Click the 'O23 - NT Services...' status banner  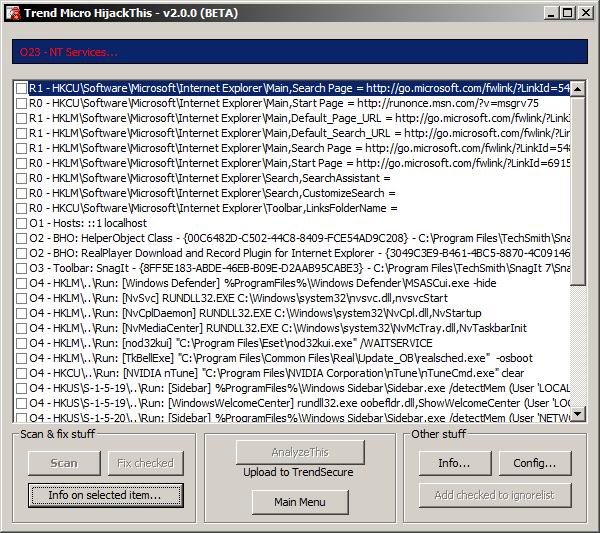[300, 52]
